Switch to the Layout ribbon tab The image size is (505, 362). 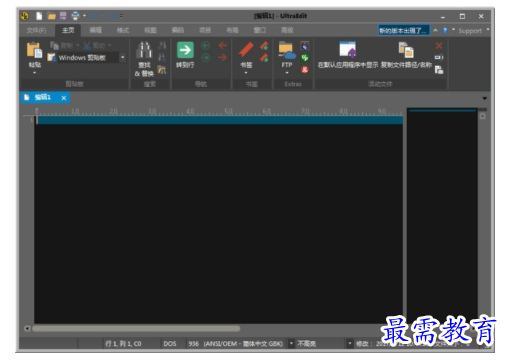[x=232, y=30]
